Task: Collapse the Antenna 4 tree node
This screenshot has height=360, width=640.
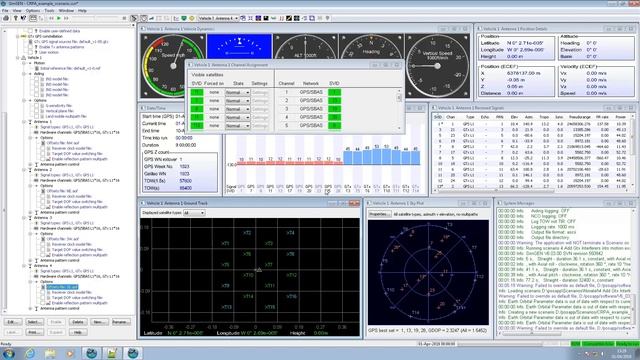Action: click(x=24, y=265)
